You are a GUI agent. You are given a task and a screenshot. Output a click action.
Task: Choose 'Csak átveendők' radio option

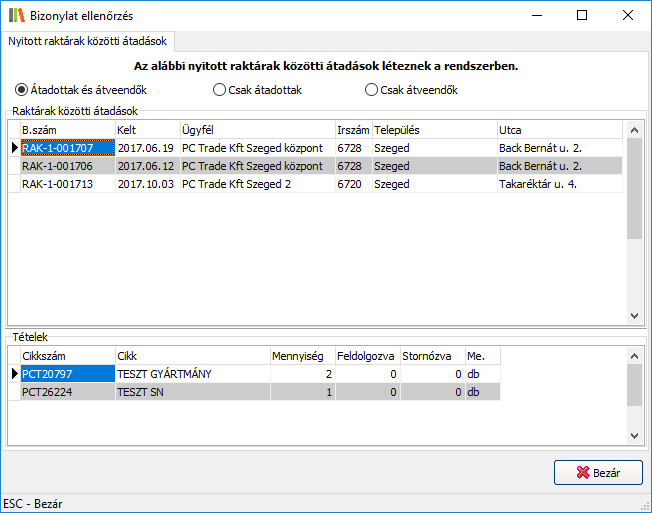tap(373, 90)
